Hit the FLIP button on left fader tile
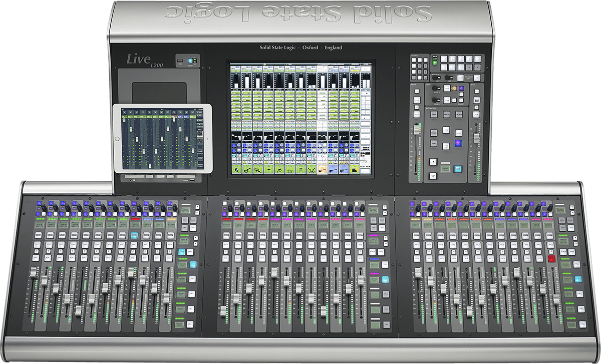 click(x=193, y=228)
